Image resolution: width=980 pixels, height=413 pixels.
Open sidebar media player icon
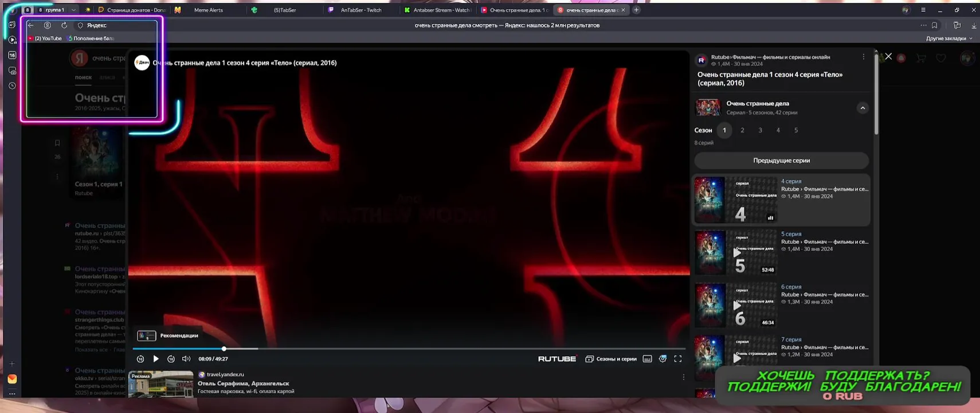[12, 40]
